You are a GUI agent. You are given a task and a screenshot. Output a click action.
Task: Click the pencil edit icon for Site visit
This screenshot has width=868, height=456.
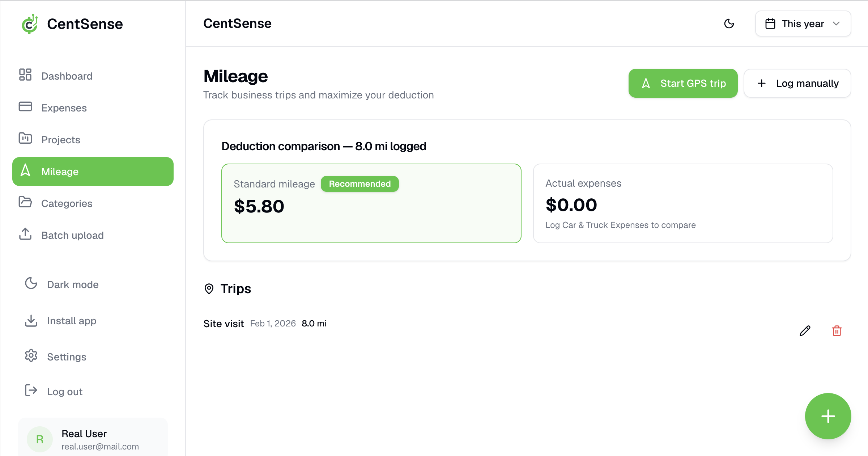805,331
